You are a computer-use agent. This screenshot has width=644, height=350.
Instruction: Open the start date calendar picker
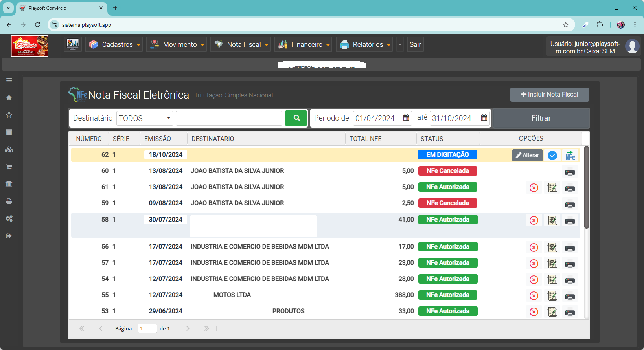click(x=406, y=118)
